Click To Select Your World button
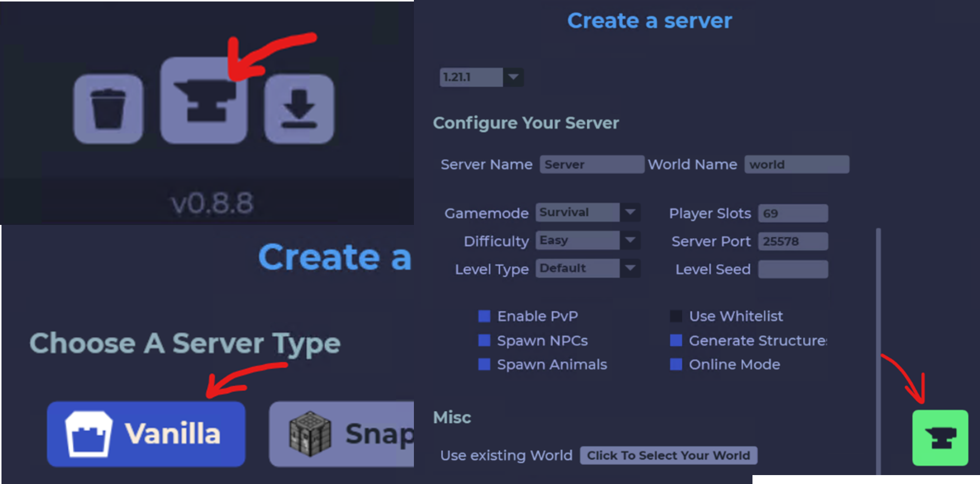Screen dimensions: 980x484 click(668, 455)
